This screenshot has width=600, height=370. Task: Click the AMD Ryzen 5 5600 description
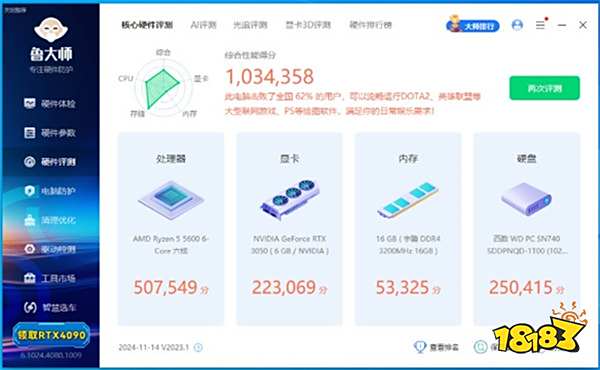click(x=171, y=244)
